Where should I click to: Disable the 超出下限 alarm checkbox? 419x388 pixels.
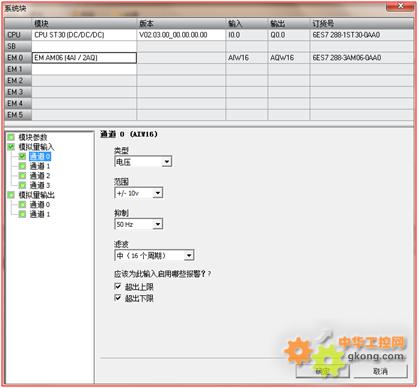click(x=118, y=298)
